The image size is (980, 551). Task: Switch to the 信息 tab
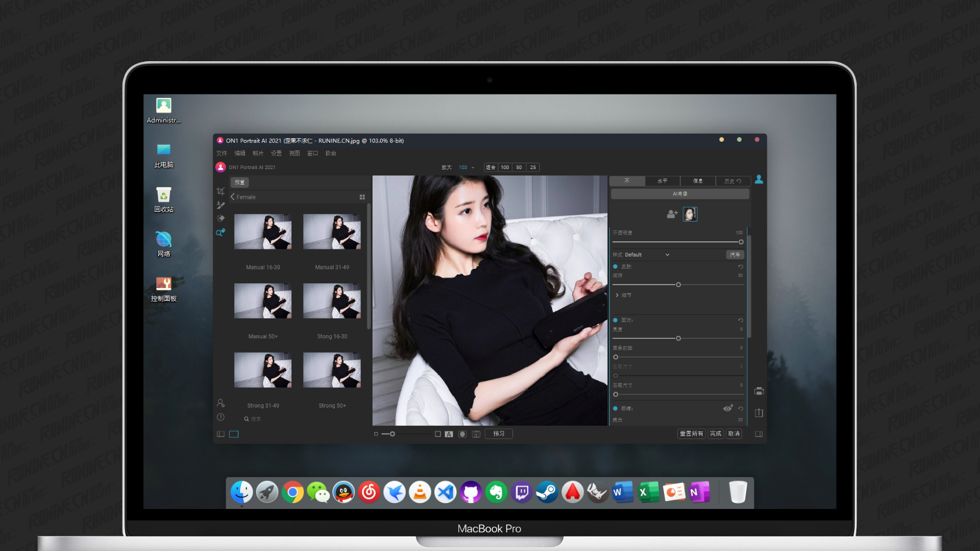[697, 181]
